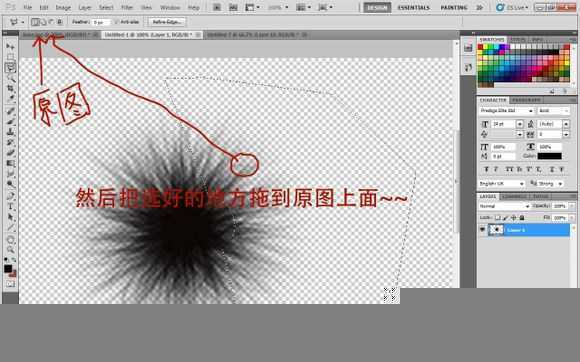Screen dimensions: 580x362
Task: Choose Intersect with Selection mode icon
Action: coord(60,22)
